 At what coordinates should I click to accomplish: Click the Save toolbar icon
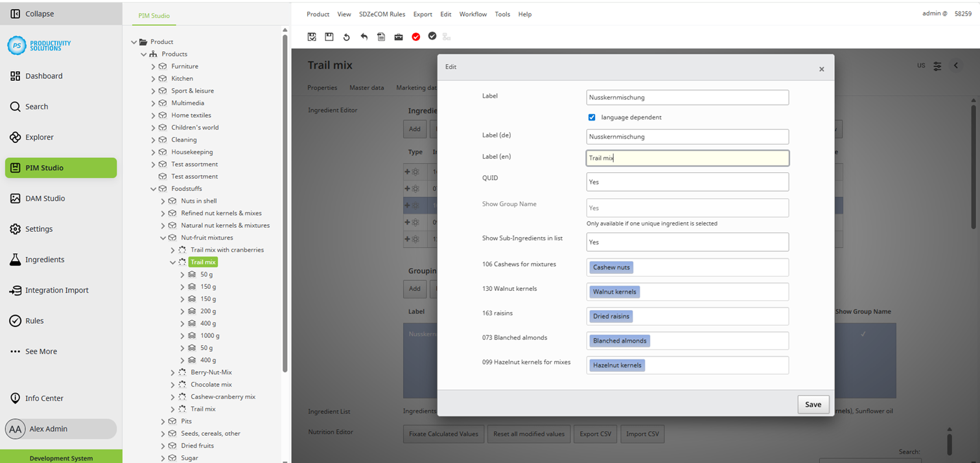(329, 37)
